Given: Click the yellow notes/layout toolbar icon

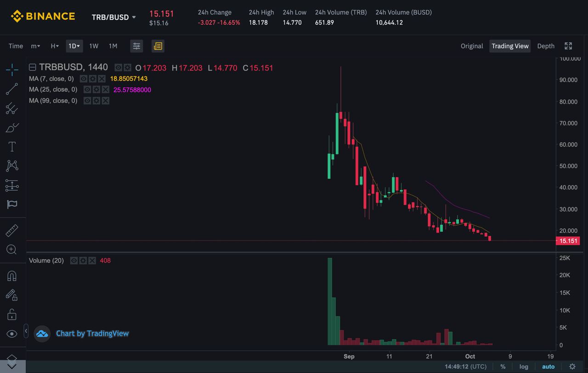Looking at the screenshot, I should click(158, 46).
